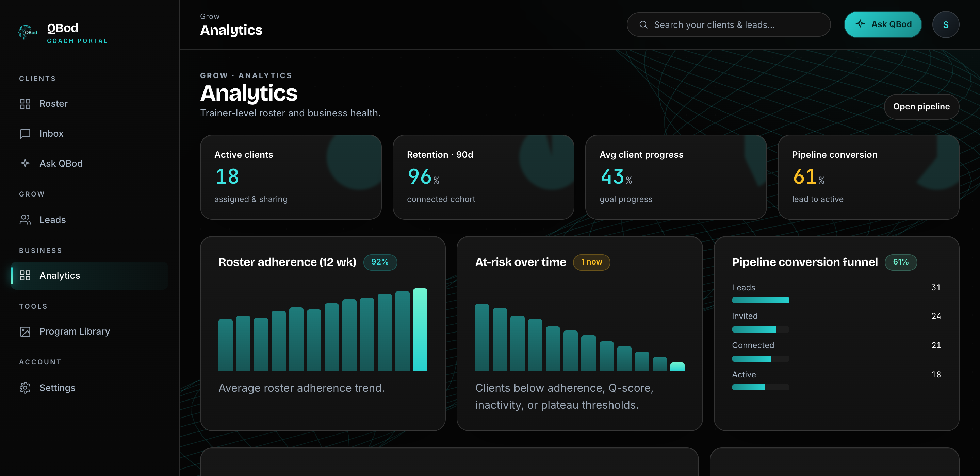This screenshot has height=476, width=980.
Task: Click the Settings gear icon
Action: tap(25, 388)
